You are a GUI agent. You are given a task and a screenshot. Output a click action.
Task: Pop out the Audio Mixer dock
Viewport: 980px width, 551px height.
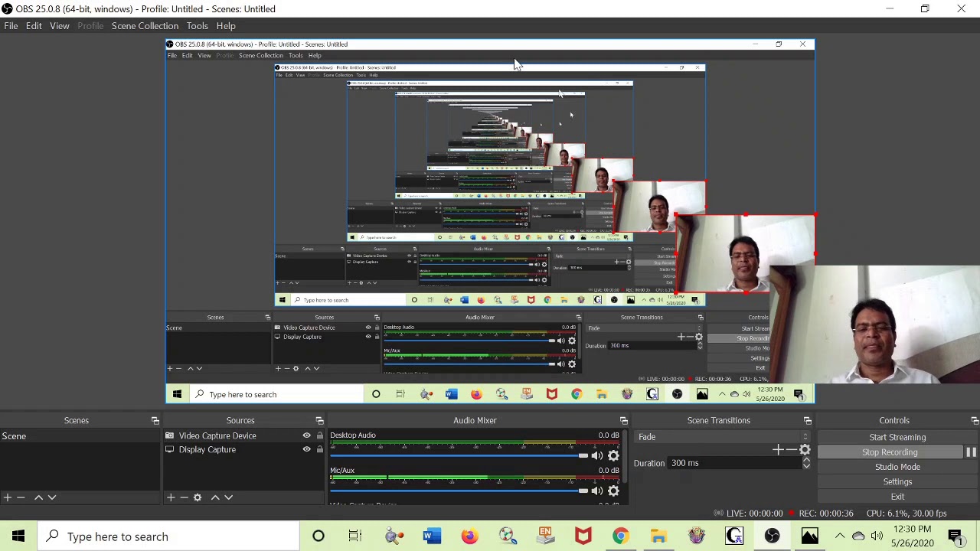(623, 421)
